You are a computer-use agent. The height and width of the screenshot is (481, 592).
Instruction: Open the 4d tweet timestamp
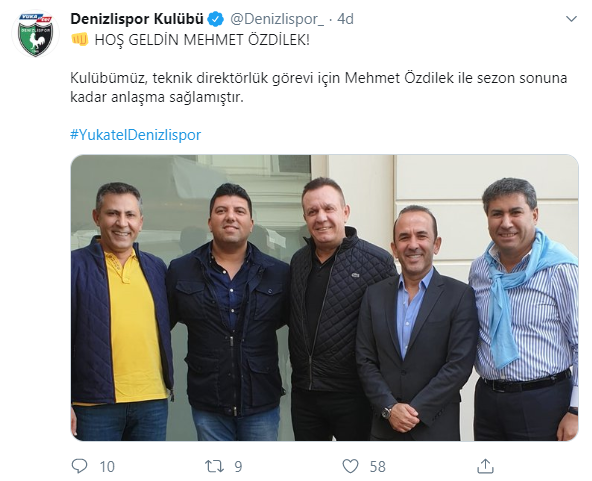tap(345, 19)
